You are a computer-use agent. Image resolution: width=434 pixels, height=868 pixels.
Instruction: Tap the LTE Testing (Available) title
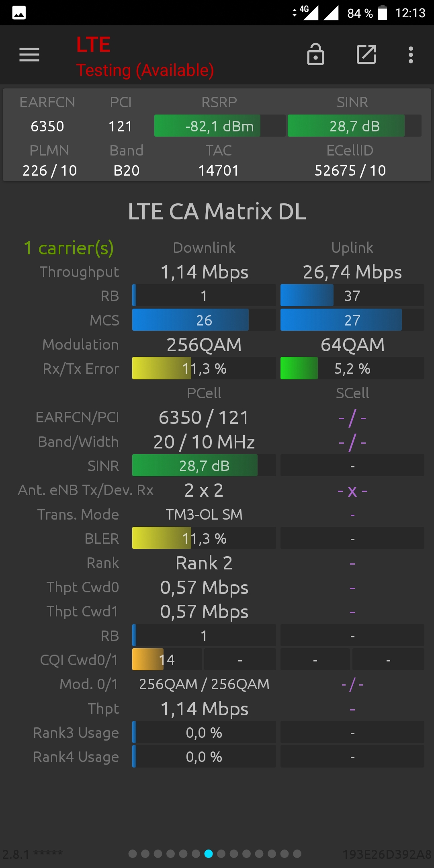click(x=145, y=56)
